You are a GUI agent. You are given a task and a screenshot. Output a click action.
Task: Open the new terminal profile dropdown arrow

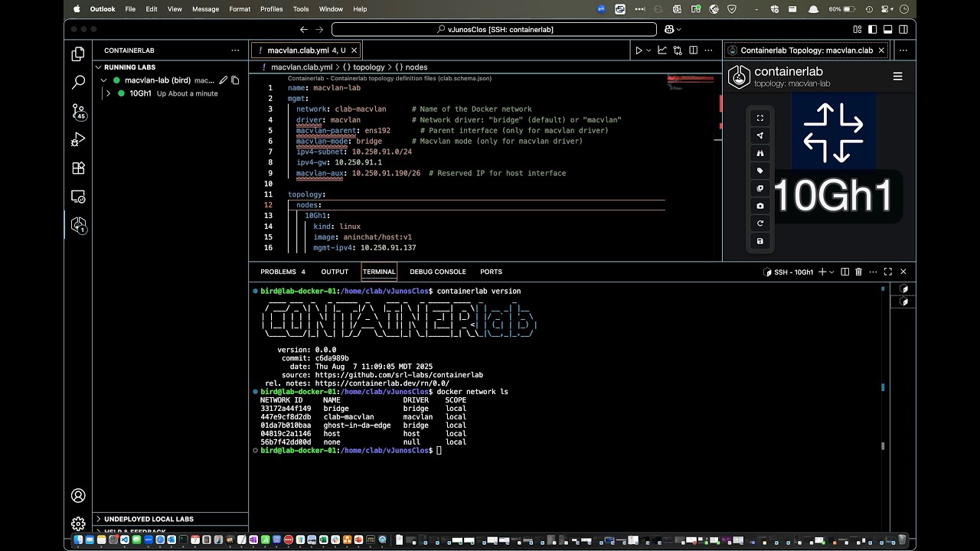click(832, 272)
